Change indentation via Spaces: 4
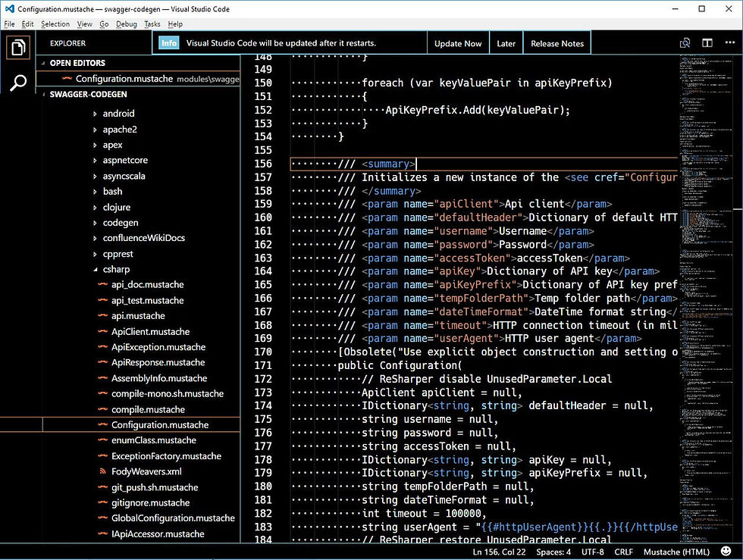Image resolution: width=743 pixels, height=560 pixels. [553, 552]
